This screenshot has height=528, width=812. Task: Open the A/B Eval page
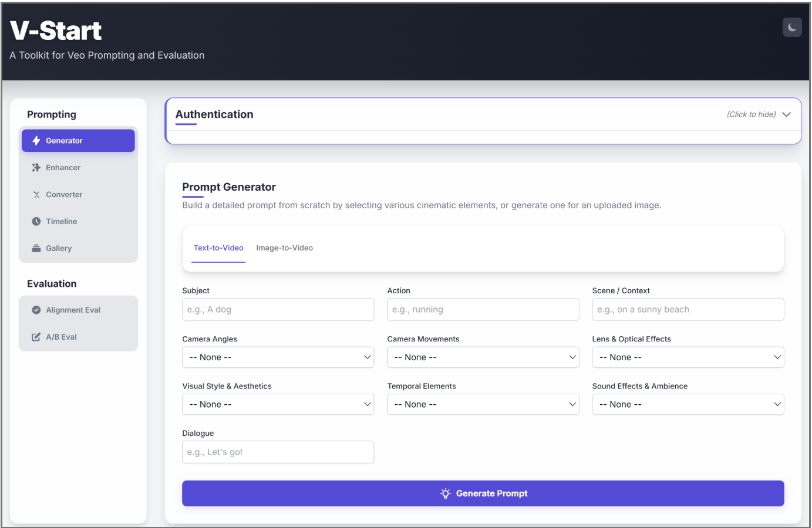tap(78, 337)
